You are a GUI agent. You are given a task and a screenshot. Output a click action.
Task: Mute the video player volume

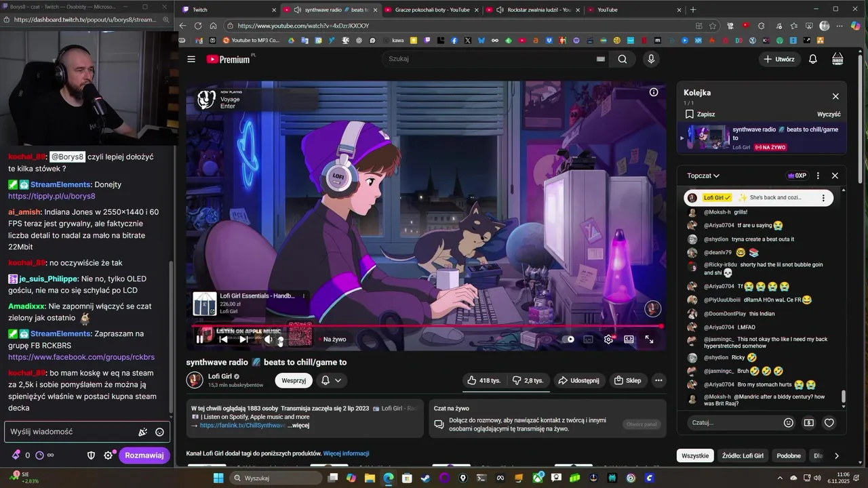click(268, 340)
